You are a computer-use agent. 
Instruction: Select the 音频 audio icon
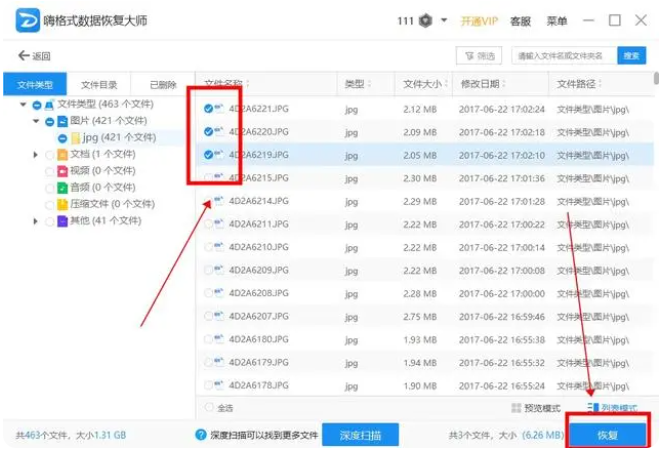tap(62, 187)
